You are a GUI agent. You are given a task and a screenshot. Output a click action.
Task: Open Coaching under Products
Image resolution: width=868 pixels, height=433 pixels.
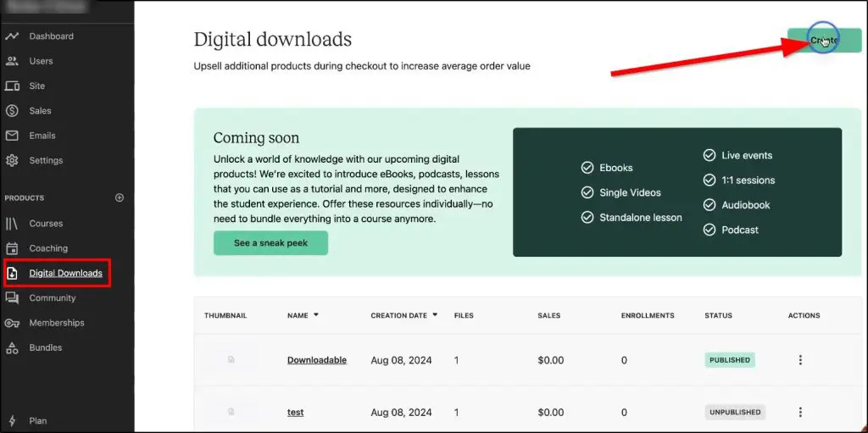pos(48,248)
